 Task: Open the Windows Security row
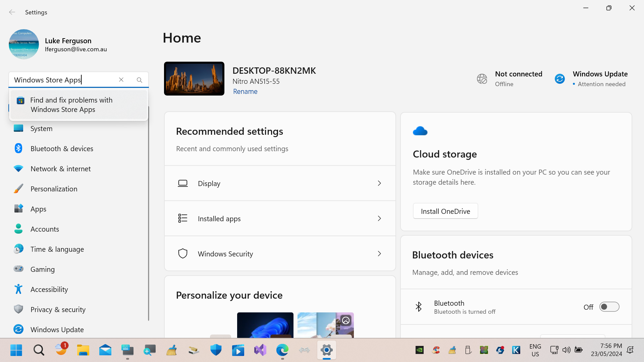click(x=280, y=254)
